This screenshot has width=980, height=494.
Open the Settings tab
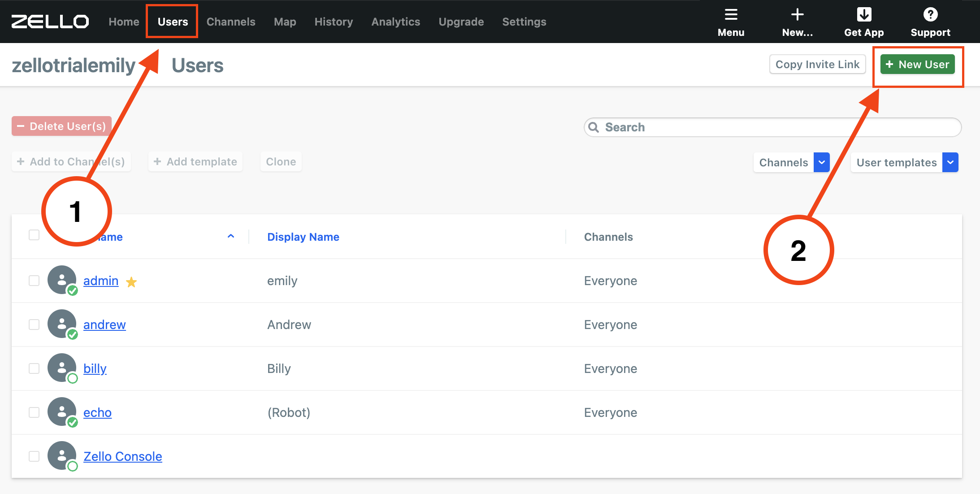[x=524, y=22]
